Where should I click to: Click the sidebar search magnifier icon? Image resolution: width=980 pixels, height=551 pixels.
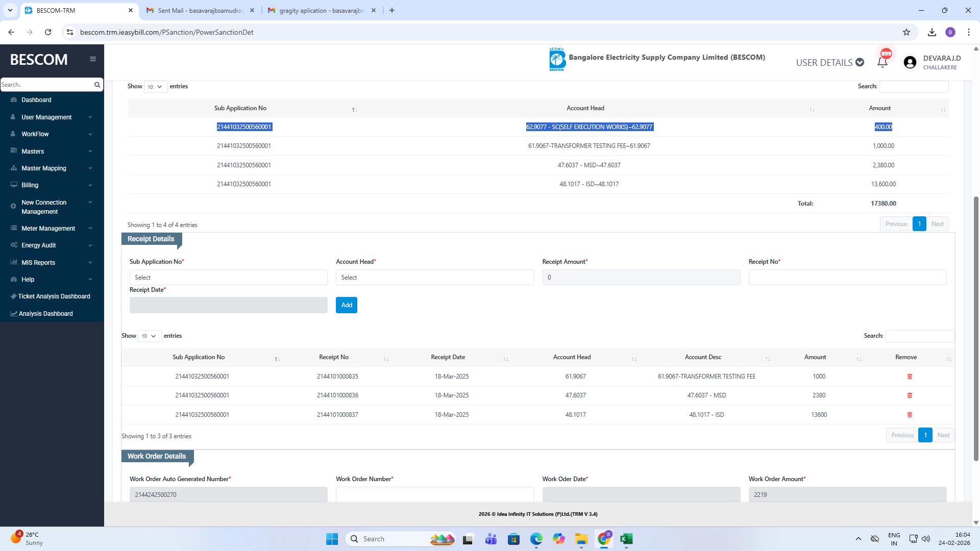[97, 85]
